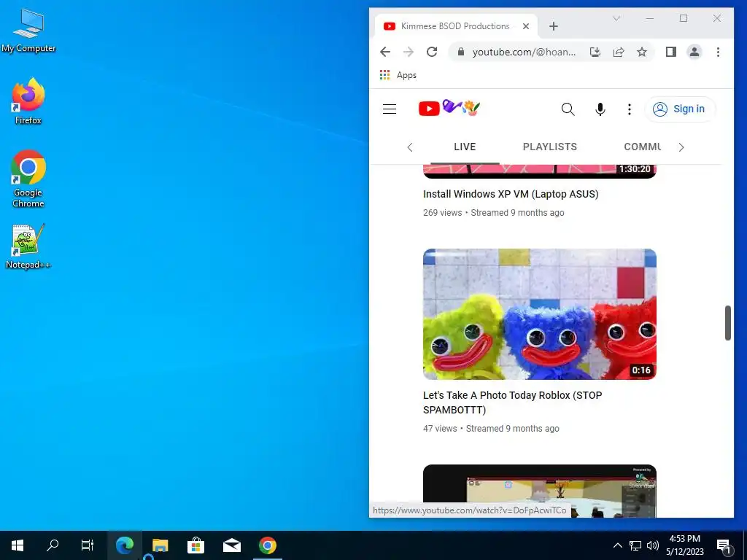The width and height of the screenshot is (747, 560).
Task: Open the Chrome profile avatar
Action: (694, 52)
